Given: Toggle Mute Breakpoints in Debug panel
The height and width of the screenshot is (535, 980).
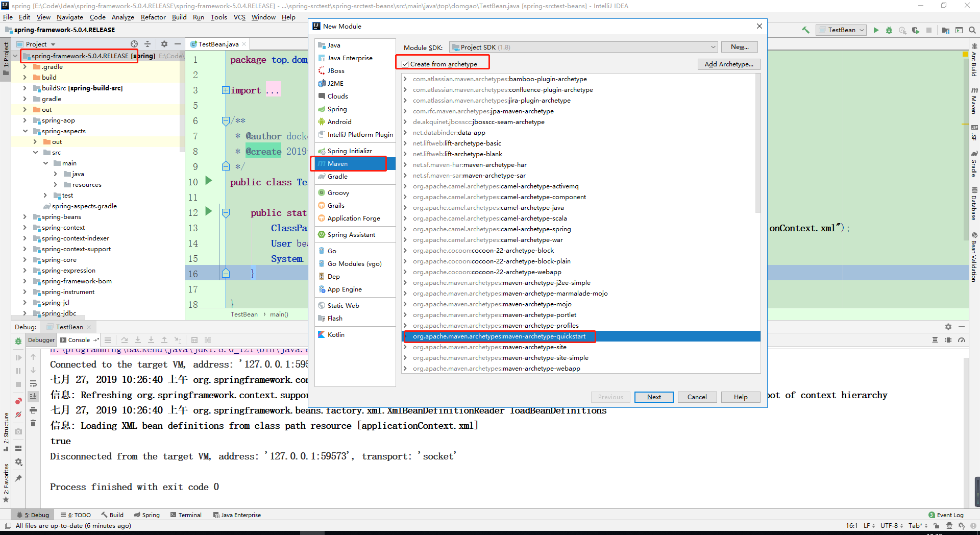Looking at the screenshot, I should pos(18,415).
